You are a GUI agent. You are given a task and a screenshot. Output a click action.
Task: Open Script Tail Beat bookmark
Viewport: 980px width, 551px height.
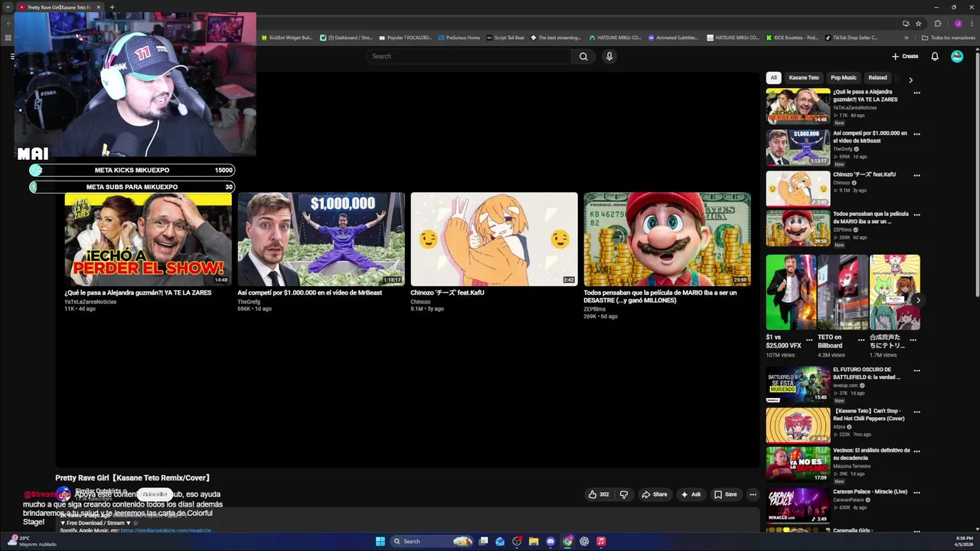click(505, 37)
